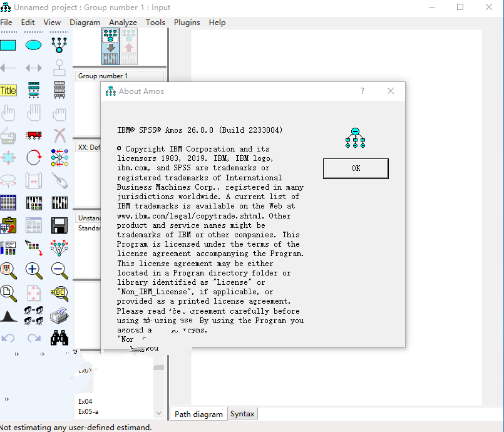Viewport: 504px width, 432px height.
Task: Open specification search binoculars icon
Action: [59, 338]
